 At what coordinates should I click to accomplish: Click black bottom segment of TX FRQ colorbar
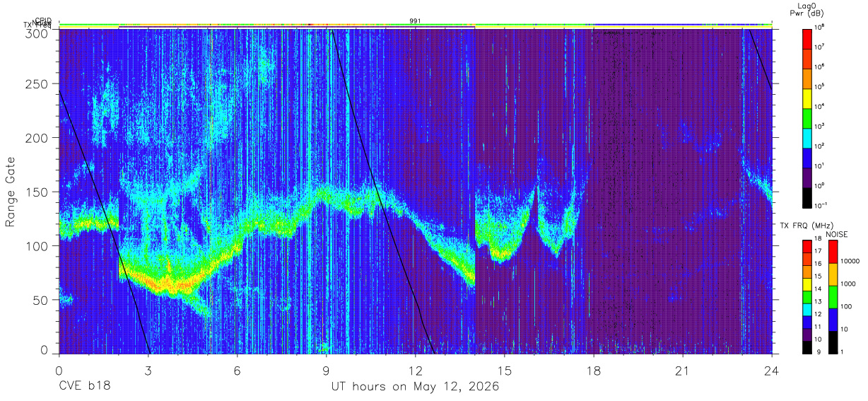click(x=807, y=346)
